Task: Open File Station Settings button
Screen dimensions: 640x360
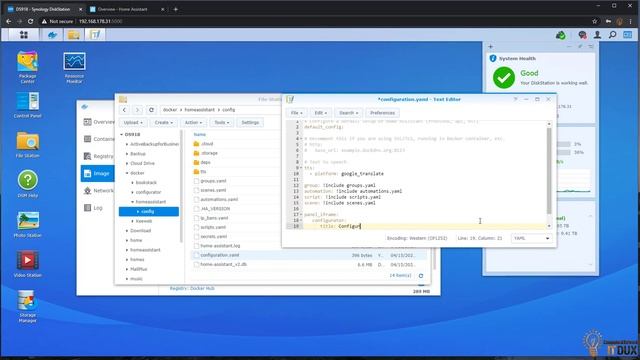Action: pos(250,122)
